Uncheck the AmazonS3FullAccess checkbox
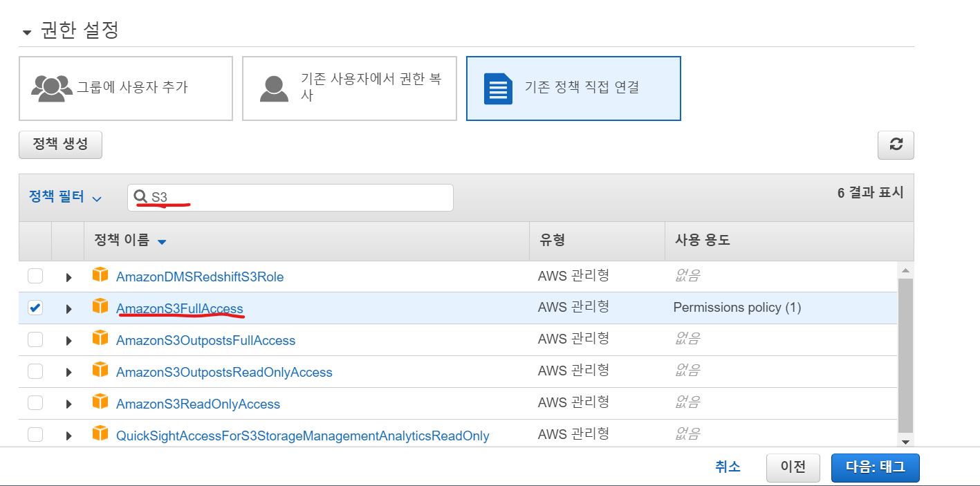Screen dimensions: 980x486 point(35,308)
